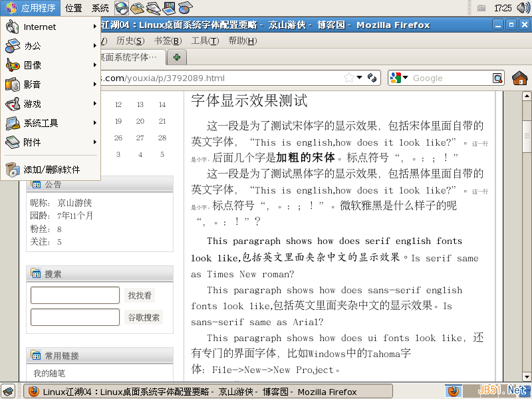Launch the web browser globe icon in top panel
This screenshot has height=399, width=532.
122,8
